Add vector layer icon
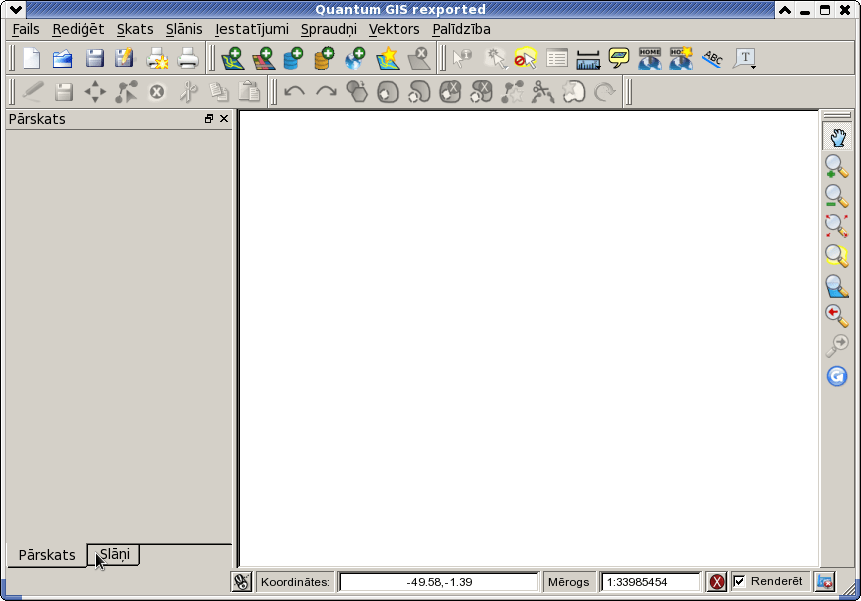 232,58
